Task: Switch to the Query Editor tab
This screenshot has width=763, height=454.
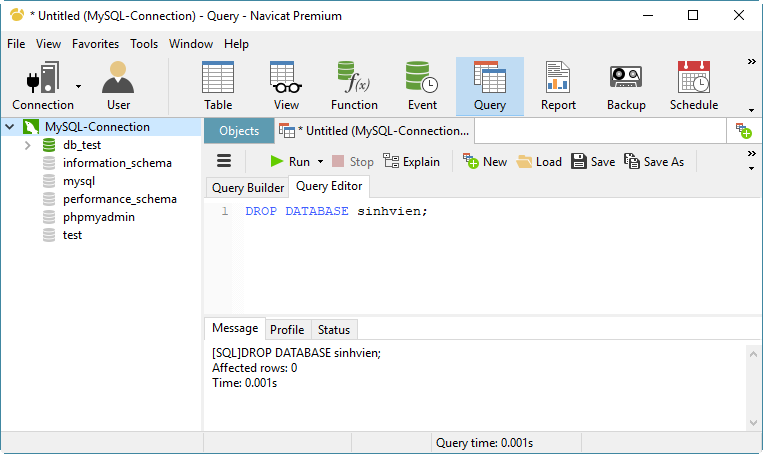Action: [329, 186]
